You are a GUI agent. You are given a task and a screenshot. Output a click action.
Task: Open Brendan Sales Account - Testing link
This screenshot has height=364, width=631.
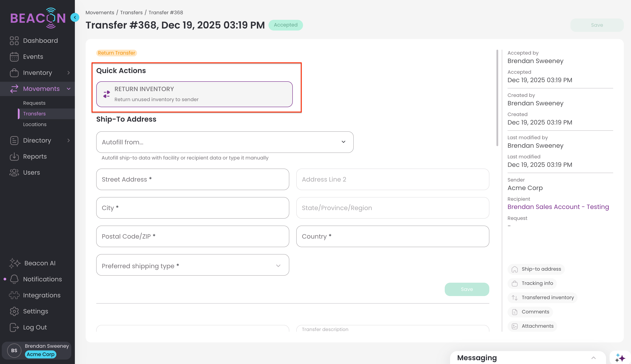click(558, 207)
